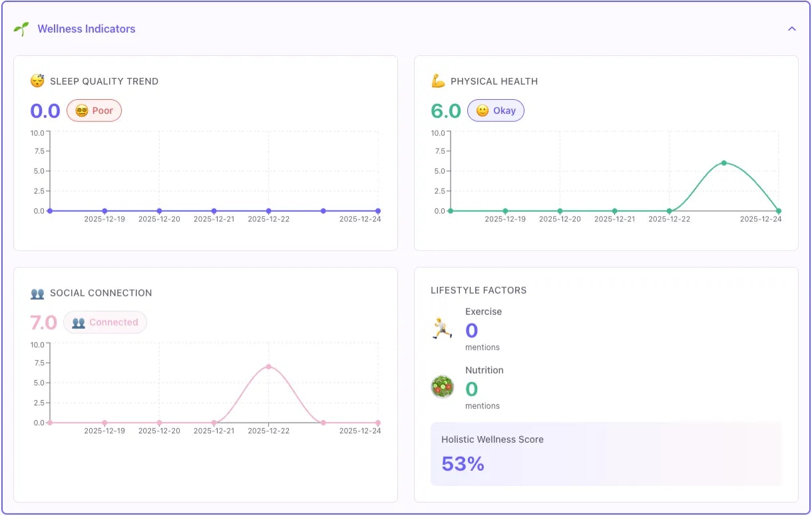
Task: Toggle the Poor status badge
Action: [x=94, y=111]
